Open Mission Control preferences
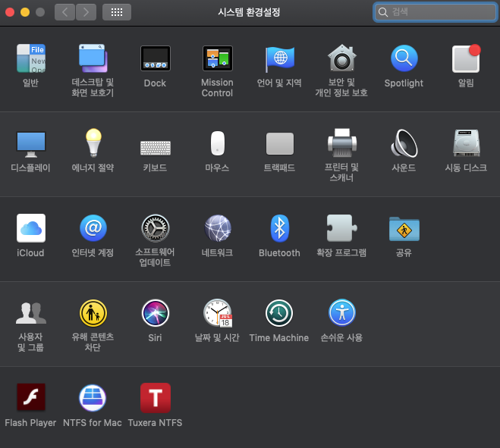This screenshot has height=448, width=500. pyautogui.click(x=218, y=58)
